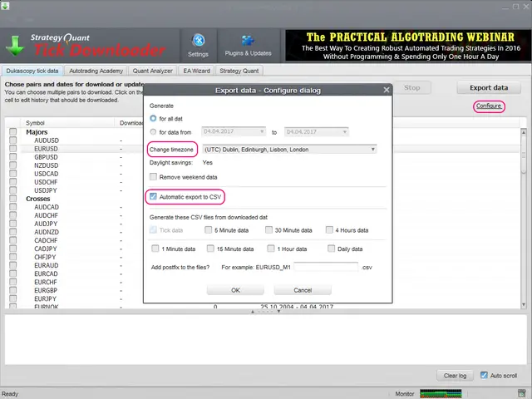
Task: Switch to Autotrading Academy tab
Action: [96, 71]
